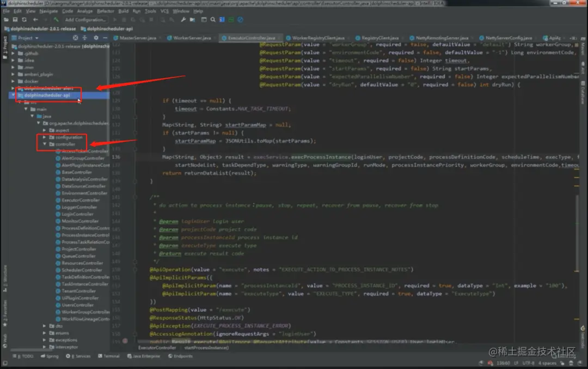Open the Refactor menu
The image size is (588, 369).
click(x=106, y=11)
